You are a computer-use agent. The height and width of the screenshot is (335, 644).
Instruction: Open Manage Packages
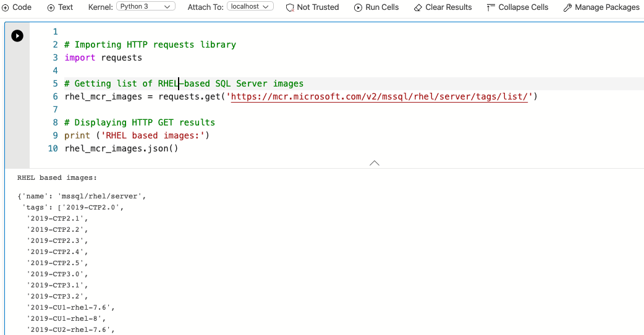coord(601,7)
